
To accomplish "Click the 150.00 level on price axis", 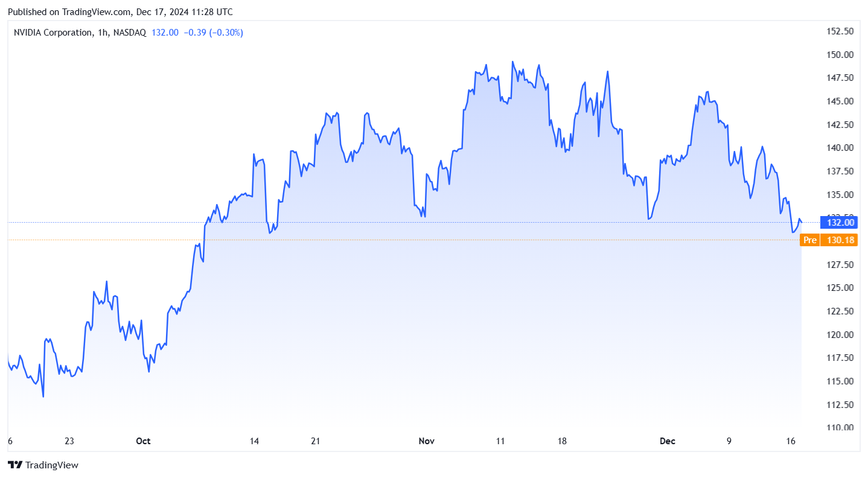I will [840, 55].
